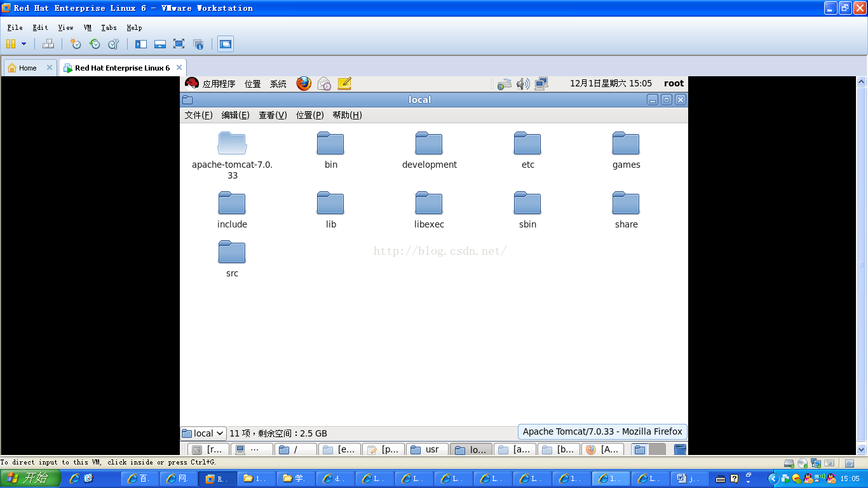This screenshot has height=488, width=868.
Task: Click the network connection panel icon
Action: pyautogui.click(x=541, y=84)
